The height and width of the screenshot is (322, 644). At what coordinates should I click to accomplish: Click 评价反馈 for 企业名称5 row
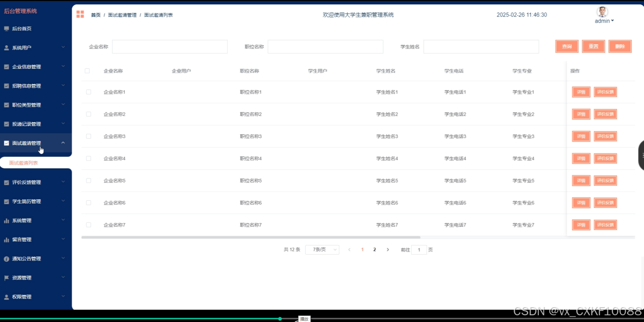(606, 180)
